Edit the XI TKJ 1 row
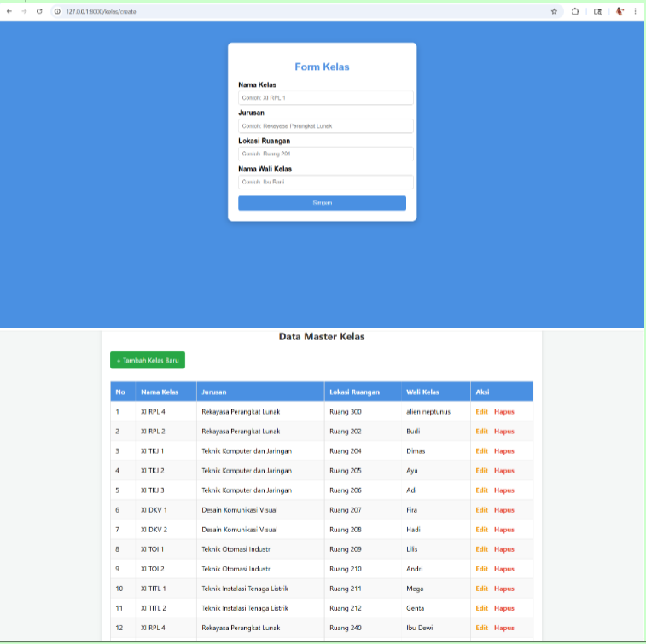The height and width of the screenshot is (644, 646). [481, 451]
